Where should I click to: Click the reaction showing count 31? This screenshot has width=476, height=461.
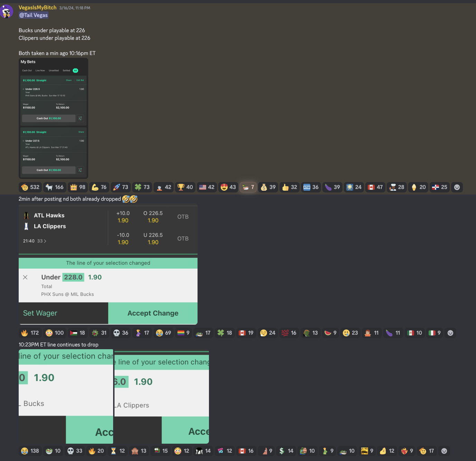tap(99, 333)
